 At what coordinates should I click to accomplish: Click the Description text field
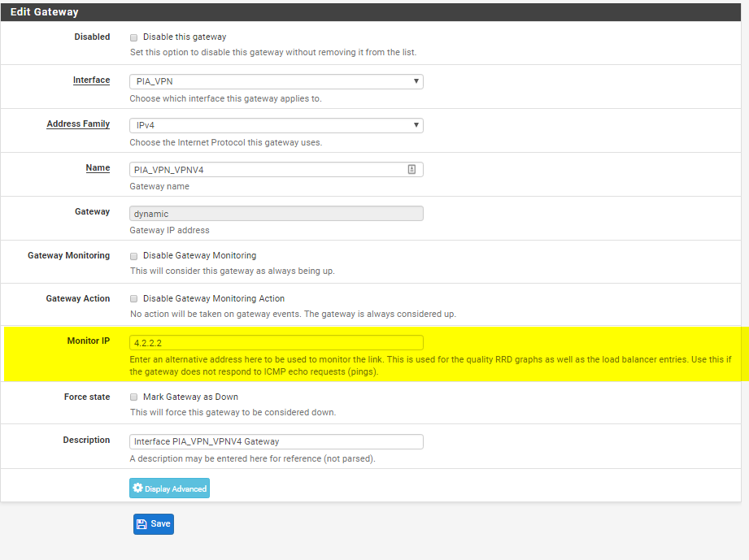(277, 441)
